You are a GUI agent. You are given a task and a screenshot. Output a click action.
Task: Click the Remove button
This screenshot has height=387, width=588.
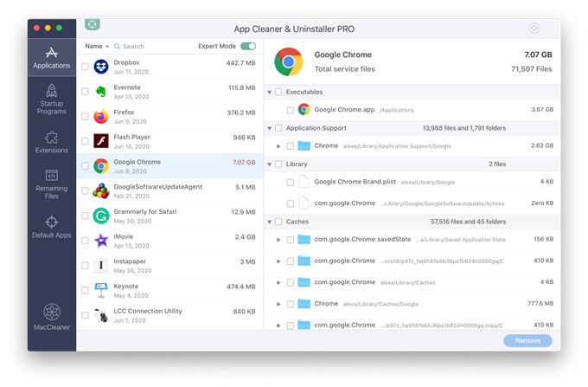click(x=527, y=340)
